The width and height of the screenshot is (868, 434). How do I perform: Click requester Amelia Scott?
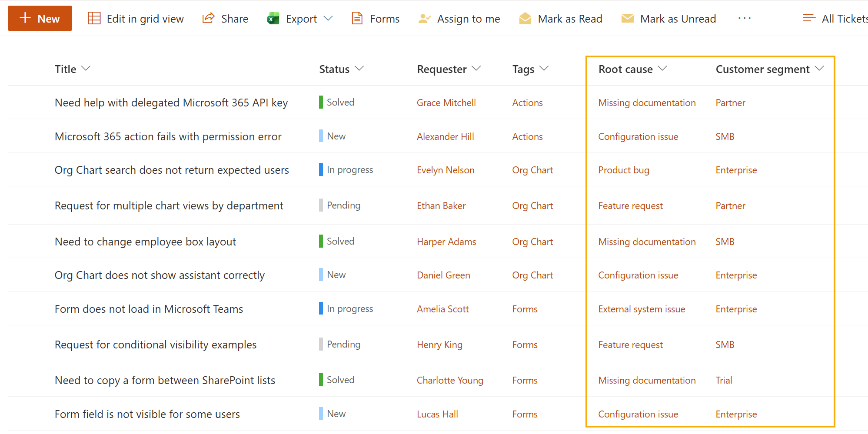[442, 309]
